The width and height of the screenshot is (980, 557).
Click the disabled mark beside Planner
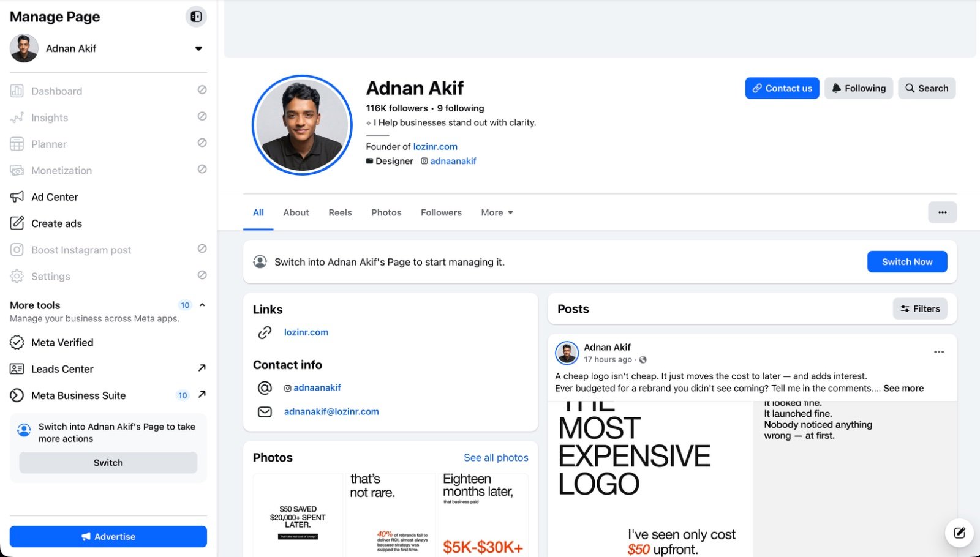tap(202, 143)
